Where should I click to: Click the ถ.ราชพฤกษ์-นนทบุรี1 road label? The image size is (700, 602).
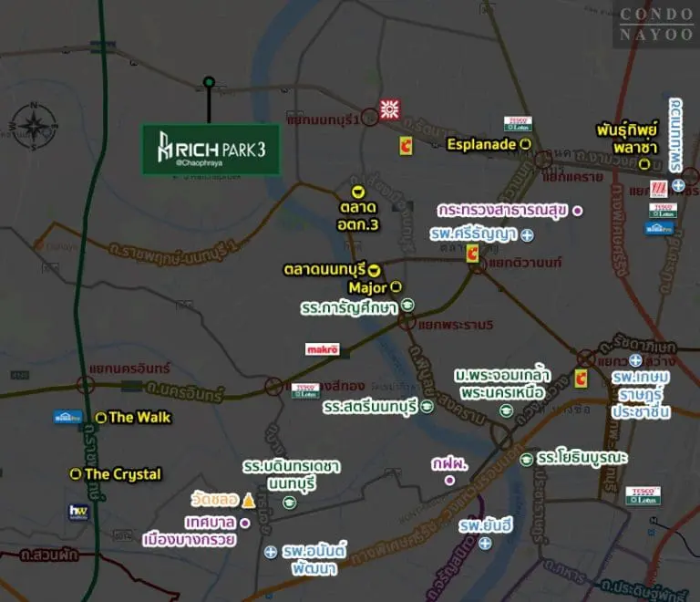tap(173, 254)
